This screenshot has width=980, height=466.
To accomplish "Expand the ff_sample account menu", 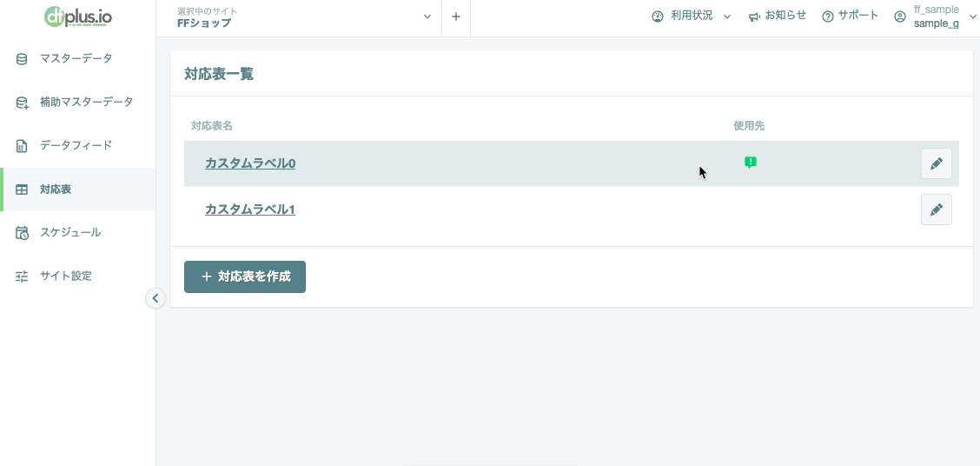I will (935, 17).
